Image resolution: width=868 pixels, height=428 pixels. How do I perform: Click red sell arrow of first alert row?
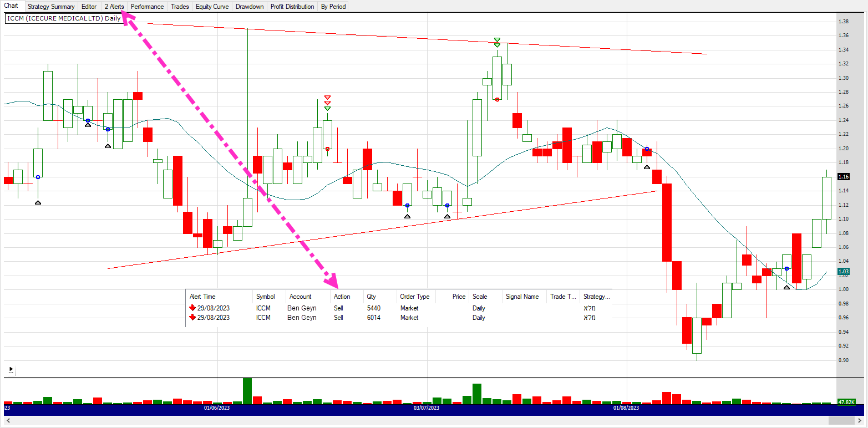tap(192, 308)
